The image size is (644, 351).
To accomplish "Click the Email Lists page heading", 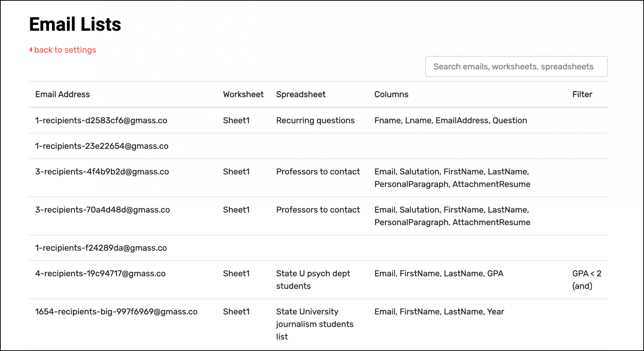I will (x=75, y=24).
